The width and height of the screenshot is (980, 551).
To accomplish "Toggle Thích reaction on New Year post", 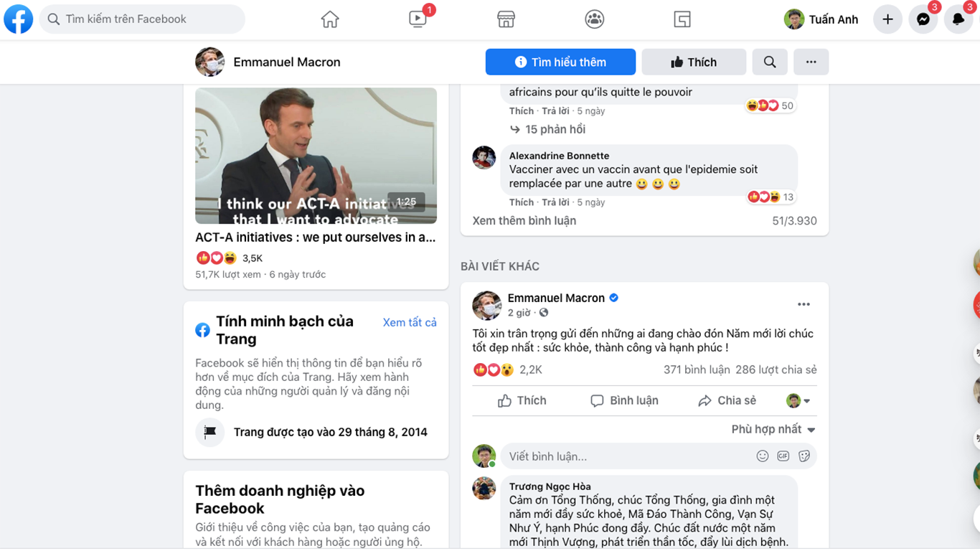I will coord(522,401).
